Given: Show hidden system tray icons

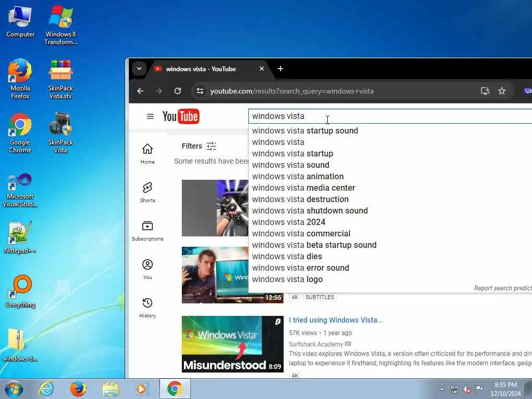Looking at the screenshot, I should pos(442,390).
